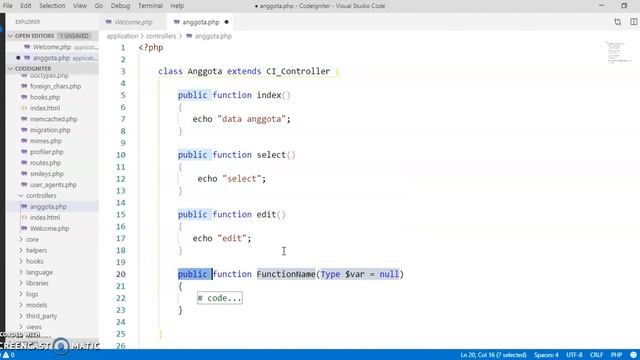Select Welcome.php in Open Editors list
Viewport: 640px width, 360px height.
pyautogui.click(x=52, y=47)
